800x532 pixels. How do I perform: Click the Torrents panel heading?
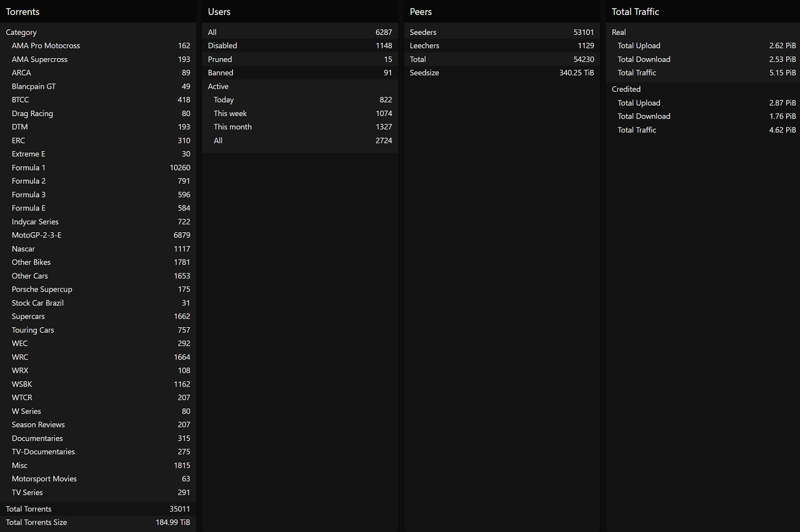coord(22,12)
